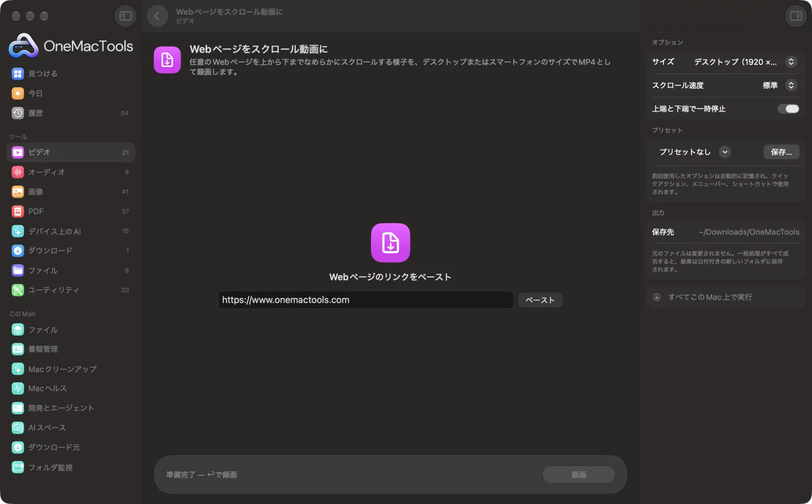This screenshot has width=812, height=504.
Task: Open AIスペース icon
Action: tap(18, 428)
